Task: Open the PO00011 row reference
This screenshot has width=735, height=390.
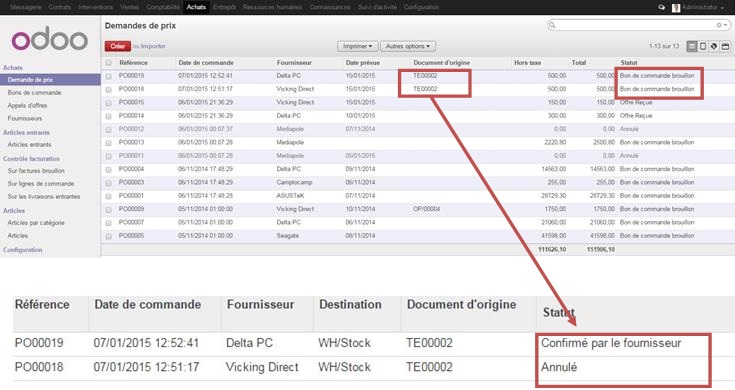Action: [x=131, y=156]
